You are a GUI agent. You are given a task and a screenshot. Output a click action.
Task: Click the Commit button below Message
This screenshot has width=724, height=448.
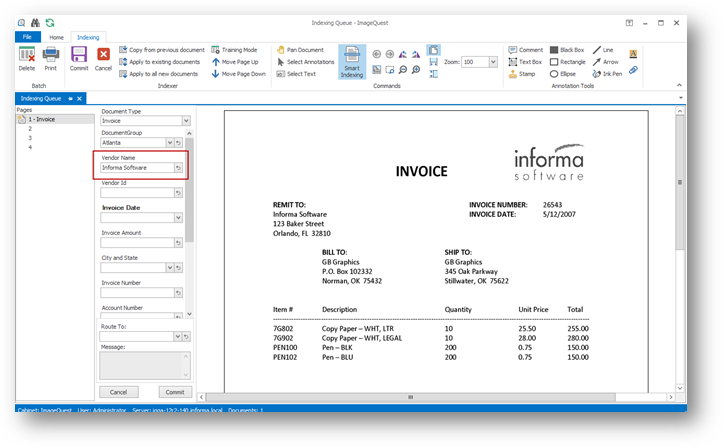click(175, 392)
